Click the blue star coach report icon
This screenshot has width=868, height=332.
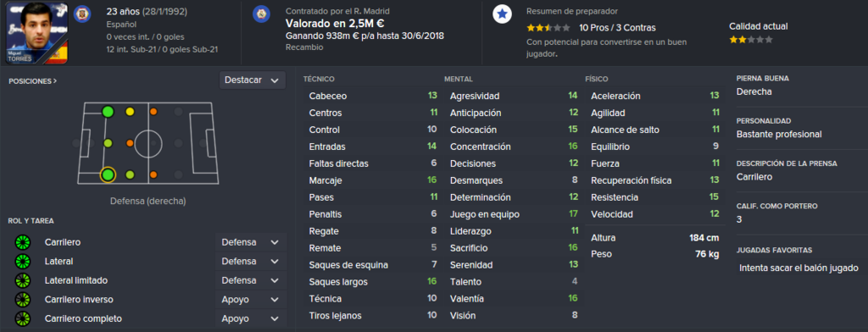pyautogui.click(x=502, y=14)
